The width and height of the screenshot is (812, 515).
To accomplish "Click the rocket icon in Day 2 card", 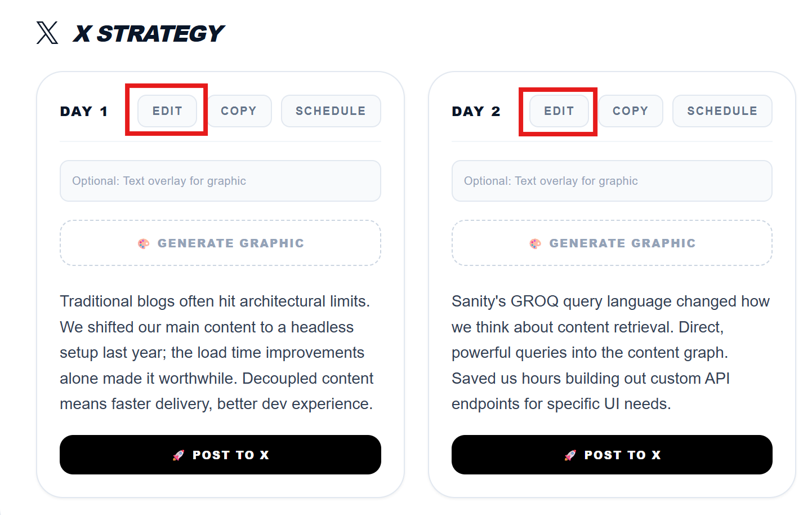I will coord(570,455).
